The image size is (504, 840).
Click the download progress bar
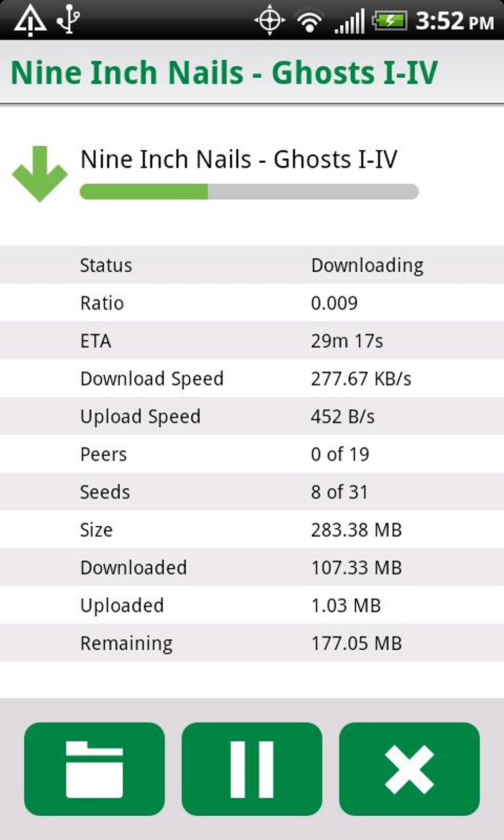(x=249, y=192)
